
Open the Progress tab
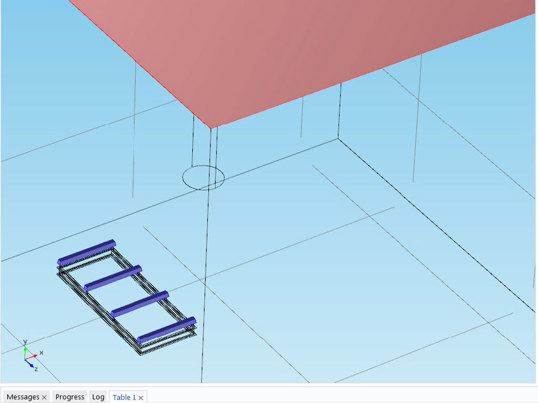(x=70, y=397)
